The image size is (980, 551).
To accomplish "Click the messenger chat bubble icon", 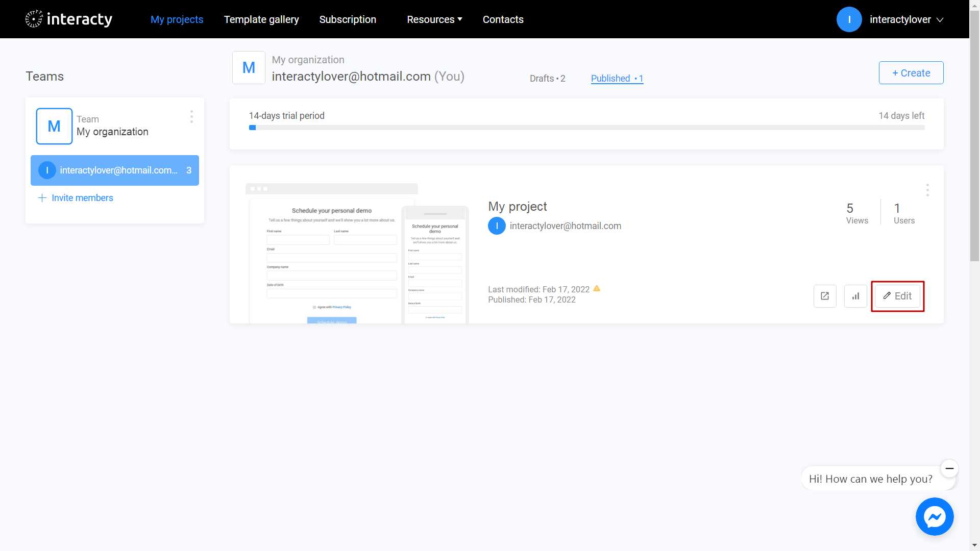I will tap(935, 517).
